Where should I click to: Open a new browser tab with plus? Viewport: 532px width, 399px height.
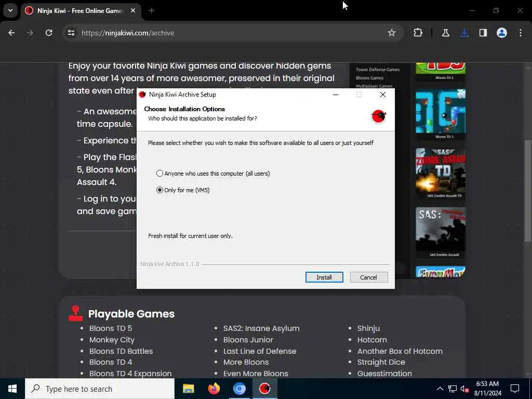click(152, 11)
